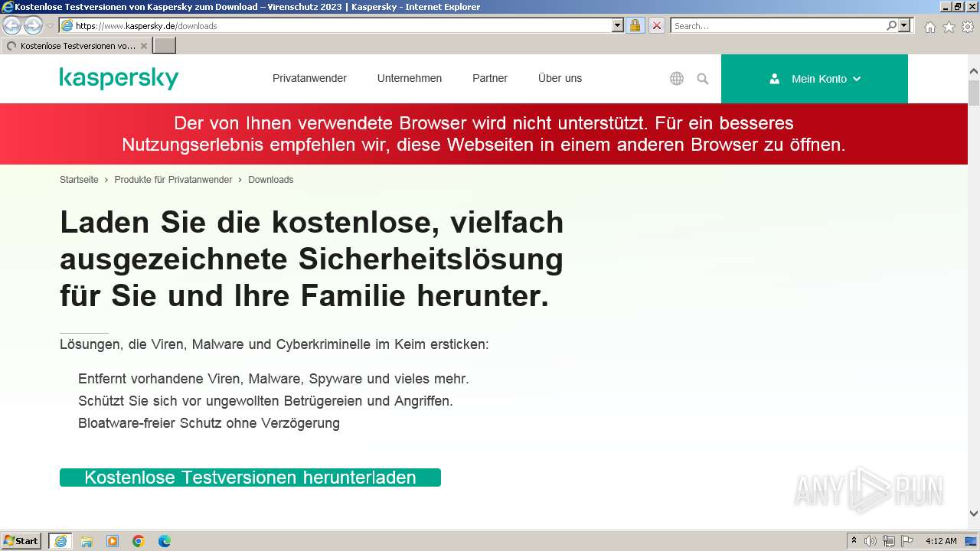
Task: Click the Produkte für Privatanwender breadcrumb
Action: (173, 180)
